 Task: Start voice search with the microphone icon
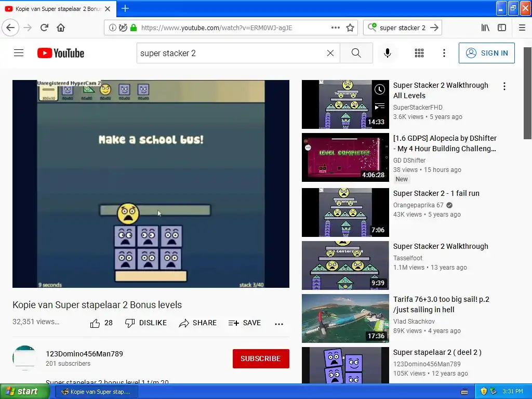tap(387, 53)
